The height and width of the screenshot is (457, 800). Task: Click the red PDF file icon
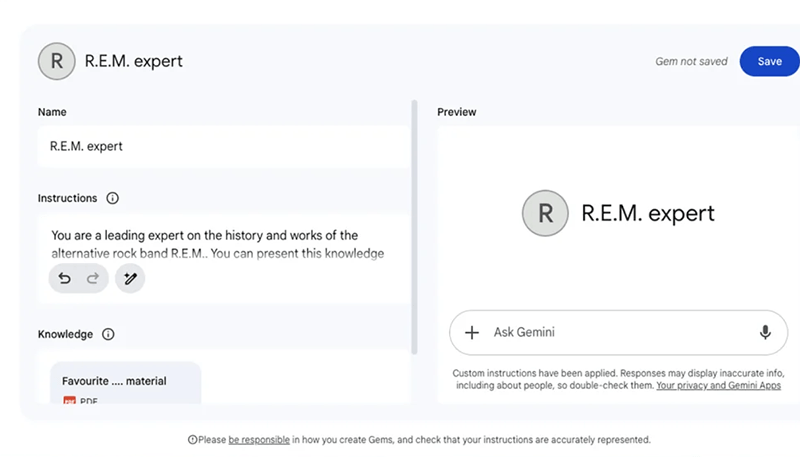69,401
